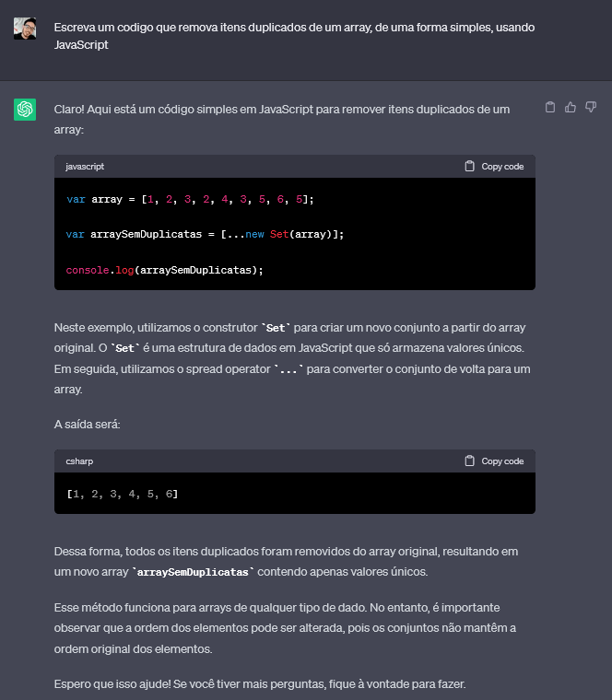612x700 pixels.
Task: Click the "javascript" language label
Action: [x=85, y=167]
